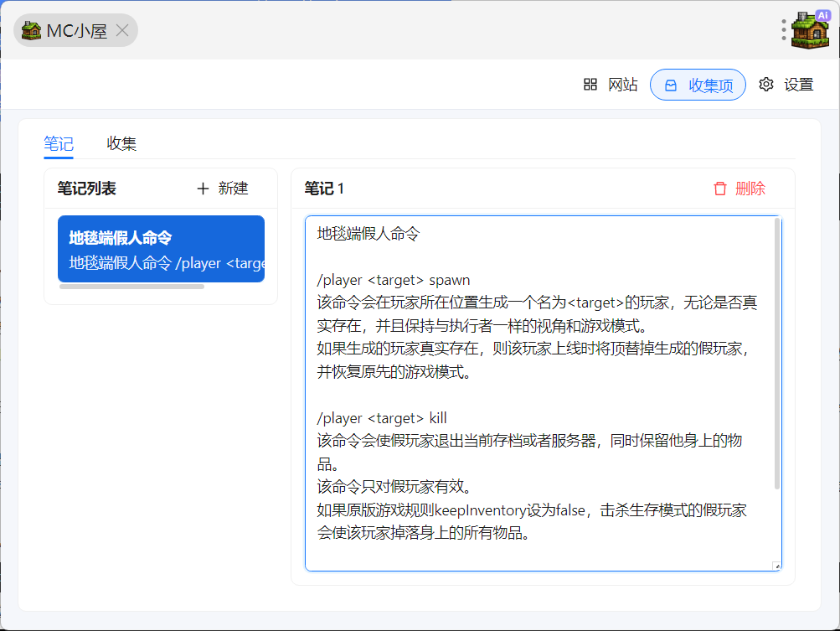Viewport: 840px width, 631px height.
Task: Click the inbox icon in 收集项 button
Action: click(671, 85)
